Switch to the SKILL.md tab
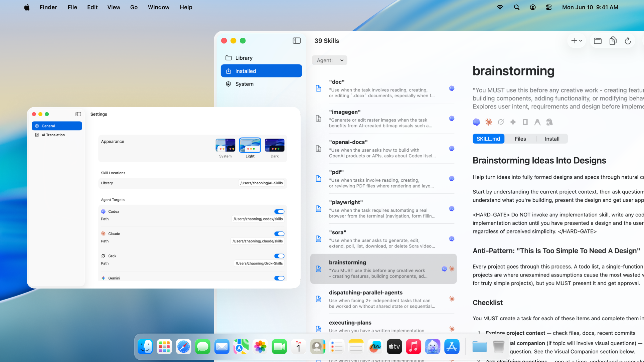The width and height of the screenshot is (644, 362). coord(488,139)
